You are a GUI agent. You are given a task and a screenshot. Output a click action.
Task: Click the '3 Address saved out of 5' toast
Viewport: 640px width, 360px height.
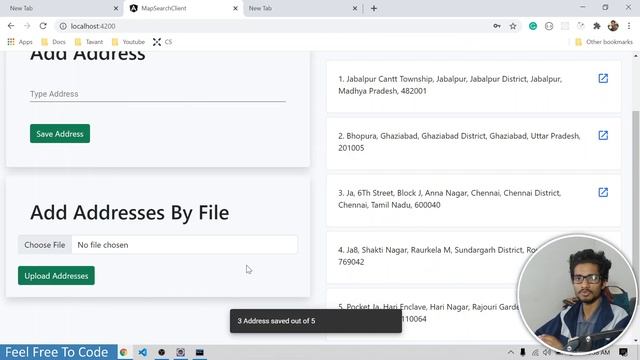316,321
